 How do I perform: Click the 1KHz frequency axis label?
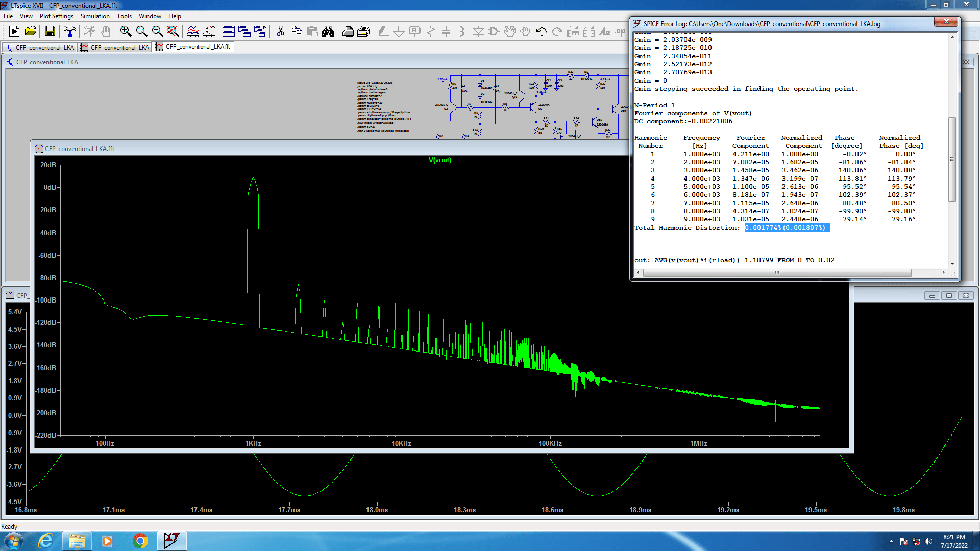(253, 443)
